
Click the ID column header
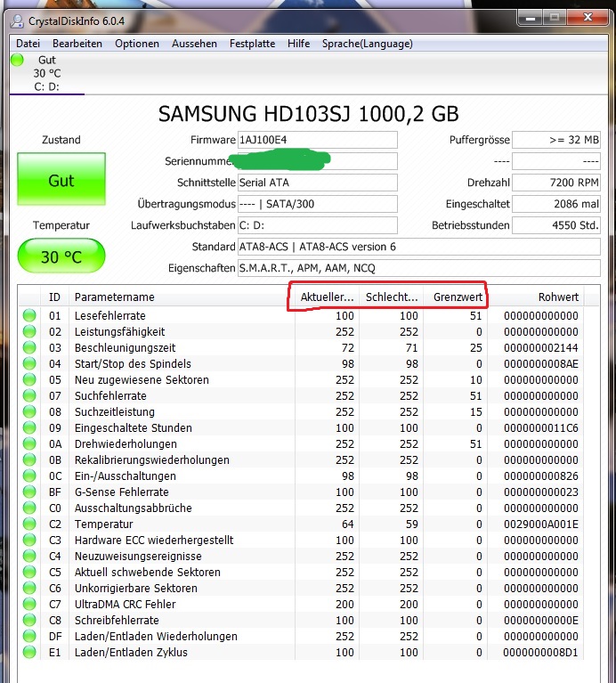pyautogui.click(x=54, y=297)
